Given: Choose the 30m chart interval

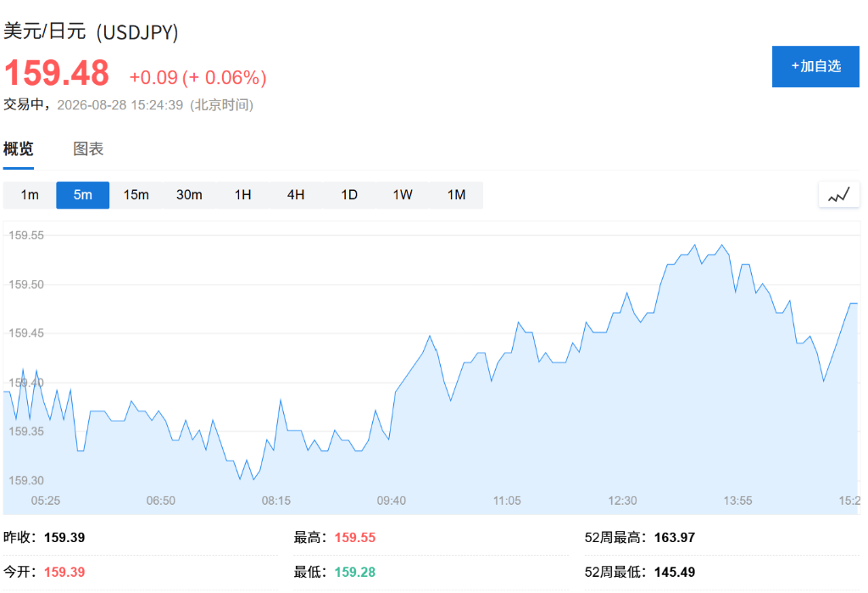Looking at the screenshot, I should (189, 195).
